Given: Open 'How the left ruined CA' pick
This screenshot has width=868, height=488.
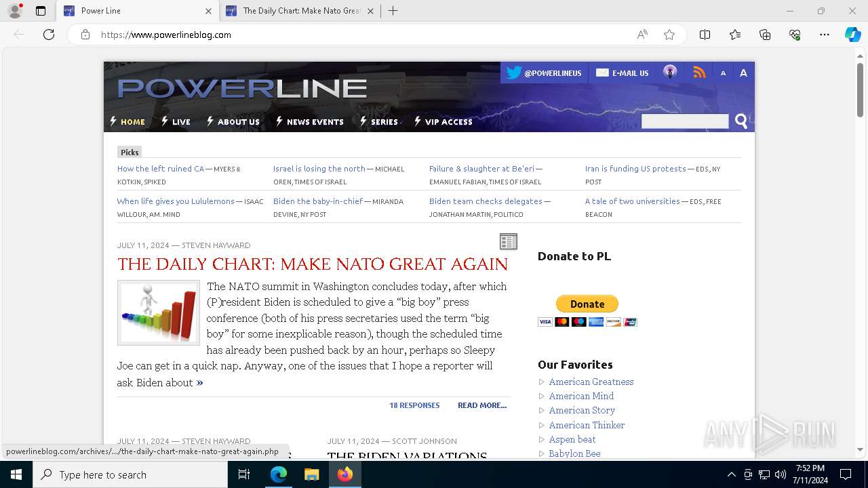Looking at the screenshot, I should point(161,169).
